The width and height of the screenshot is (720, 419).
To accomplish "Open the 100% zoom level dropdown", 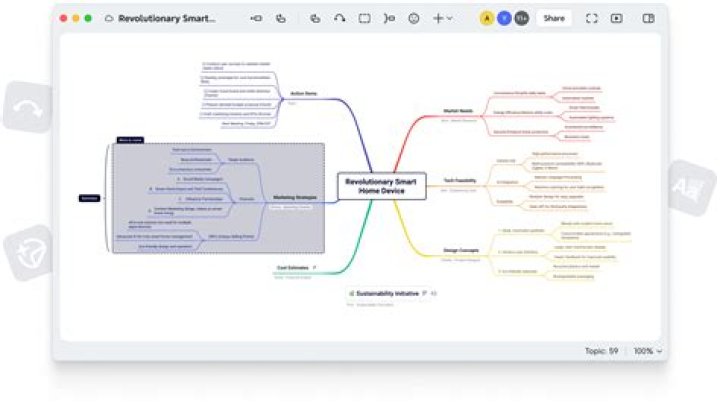I will (x=648, y=351).
